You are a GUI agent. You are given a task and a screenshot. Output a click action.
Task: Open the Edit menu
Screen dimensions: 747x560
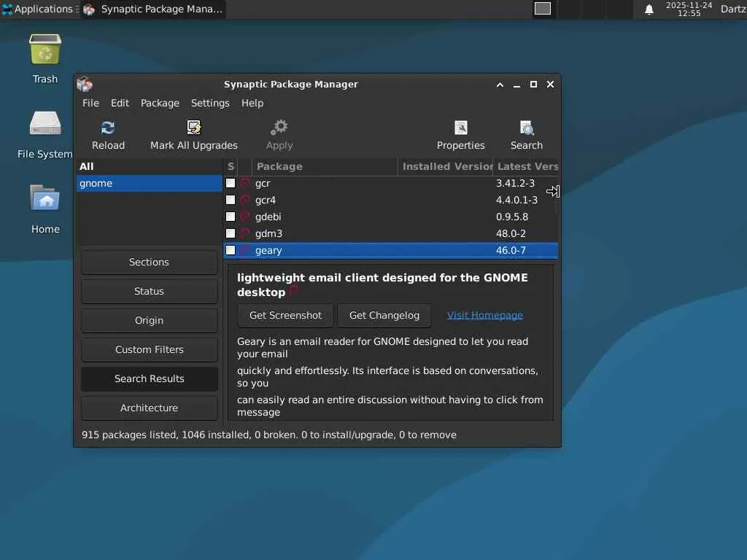coord(120,103)
